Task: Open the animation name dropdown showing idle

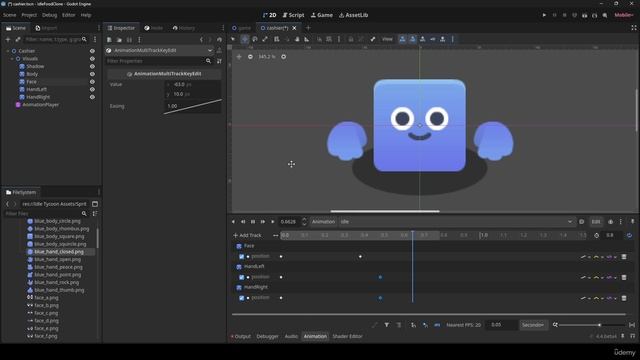Action: click(x=456, y=222)
